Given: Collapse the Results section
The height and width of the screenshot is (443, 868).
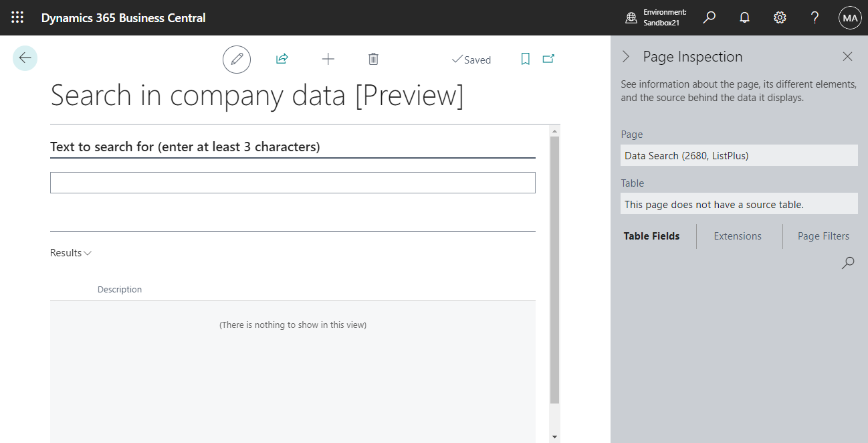Looking at the screenshot, I should click(x=88, y=252).
